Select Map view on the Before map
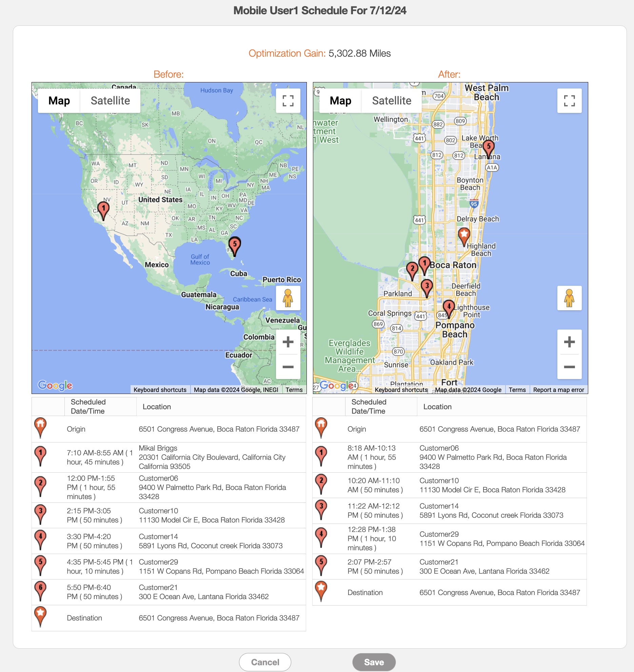The width and height of the screenshot is (634, 672). coord(59,101)
